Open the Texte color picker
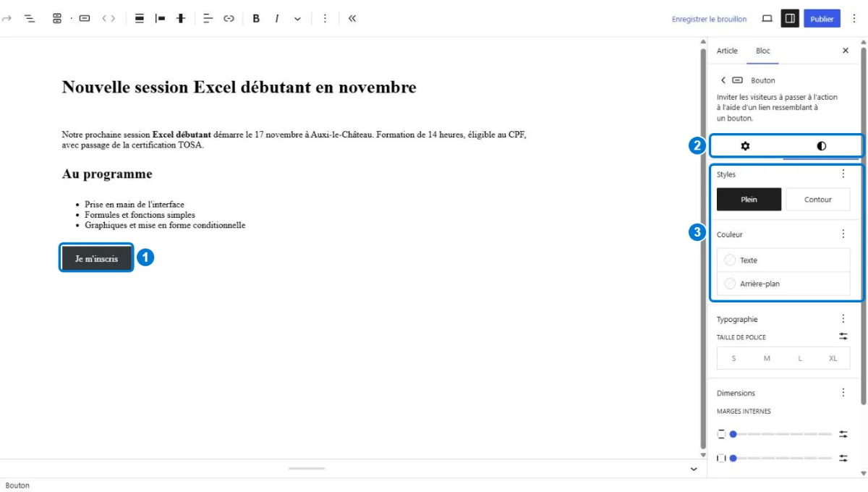868x492 pixels. point(783,260)
